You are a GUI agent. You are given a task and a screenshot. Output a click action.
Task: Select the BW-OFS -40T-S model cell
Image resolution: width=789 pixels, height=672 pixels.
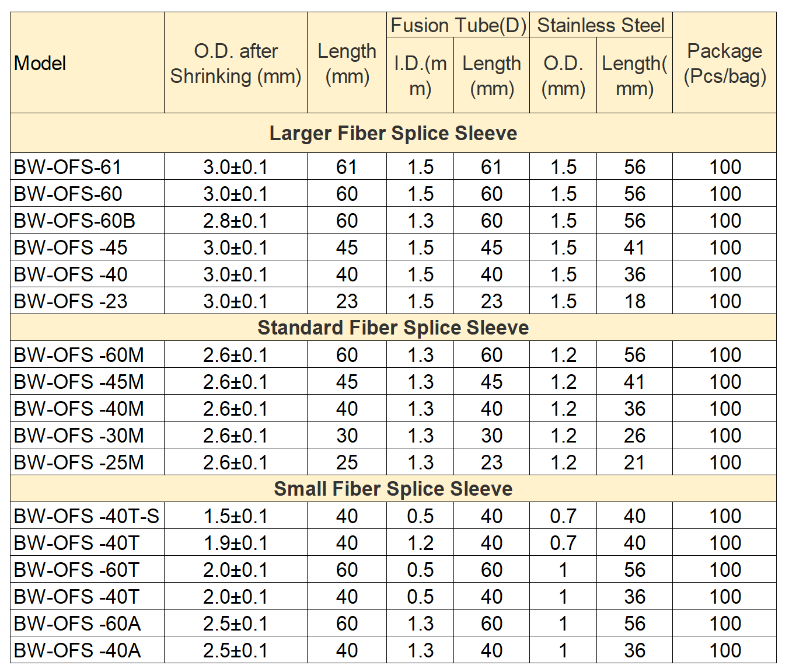pos(86,516)
